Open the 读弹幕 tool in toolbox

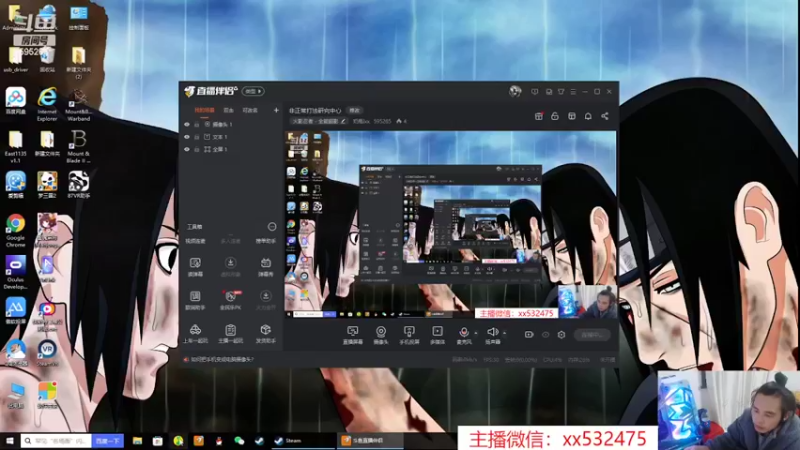(x=195, y=267)
